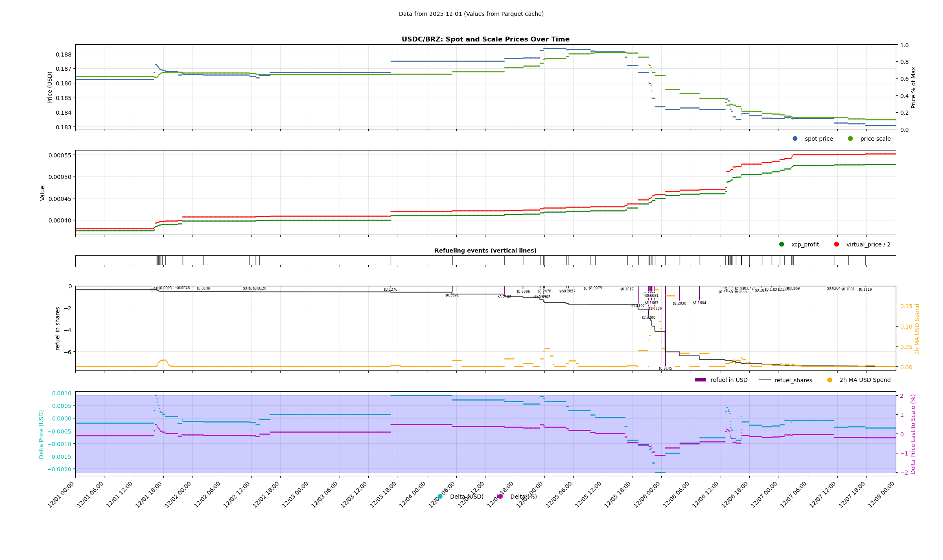
Task: Click the 12/01 00:00 x-axis tick label
Action: 61,495
